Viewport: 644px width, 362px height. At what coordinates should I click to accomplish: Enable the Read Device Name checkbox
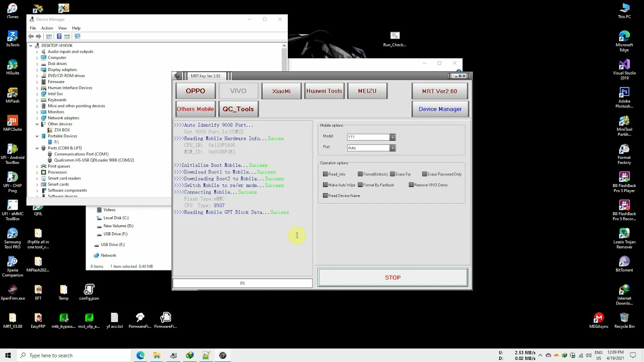[326, 196]
